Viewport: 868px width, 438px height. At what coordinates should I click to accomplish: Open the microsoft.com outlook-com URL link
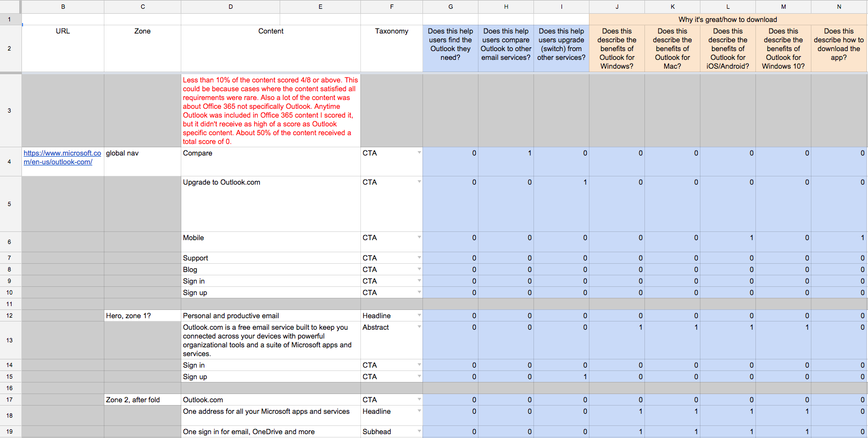(62, 158)
